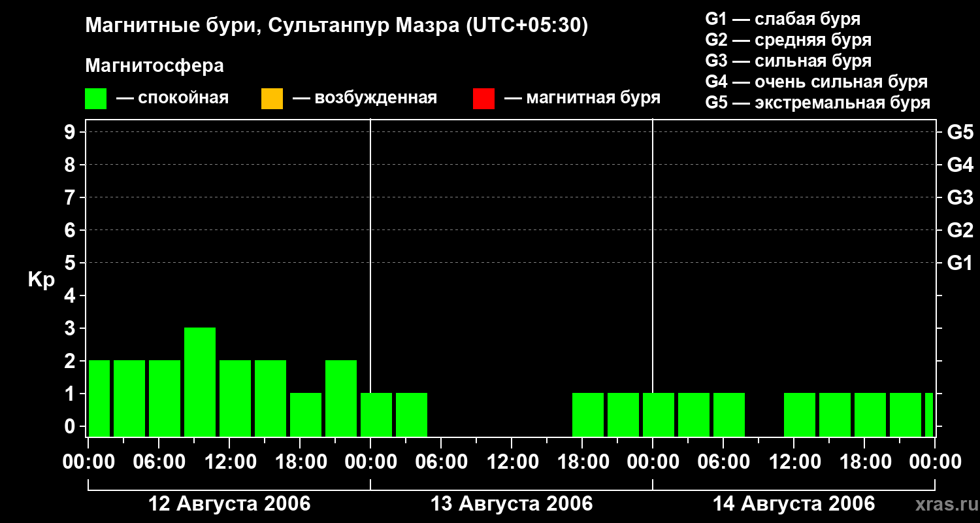Click the '14 Августа 2006' date label
This screenshot has height=523, width=980.
794,504
